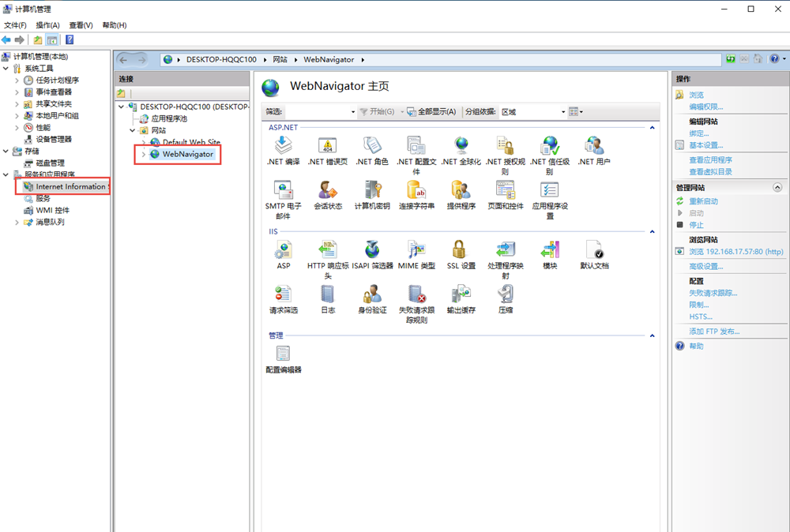790x532 pixels.
Task: Collapse the ASP.NET group section
Action: [652, 127]
